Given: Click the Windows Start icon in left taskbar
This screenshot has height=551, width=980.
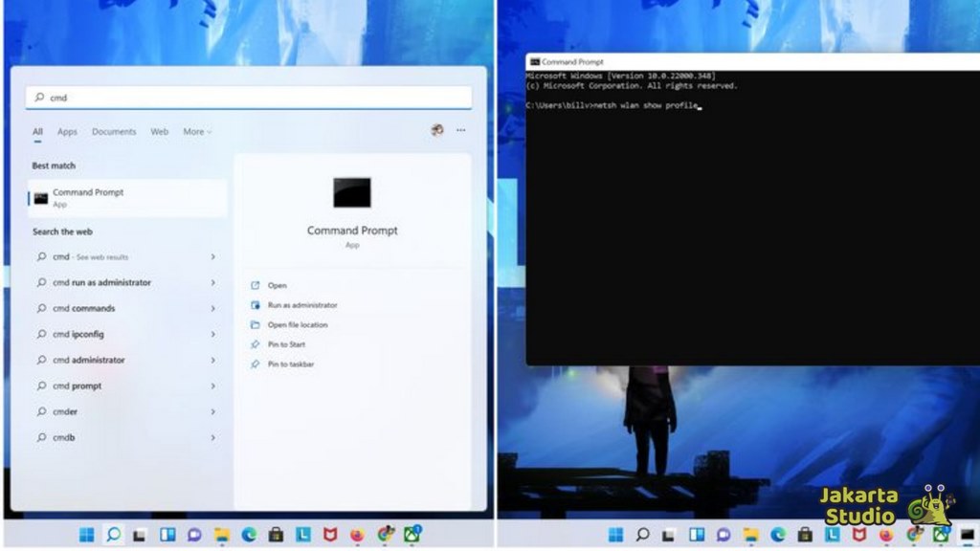Looking at the screenshot, I should point(87,535).
